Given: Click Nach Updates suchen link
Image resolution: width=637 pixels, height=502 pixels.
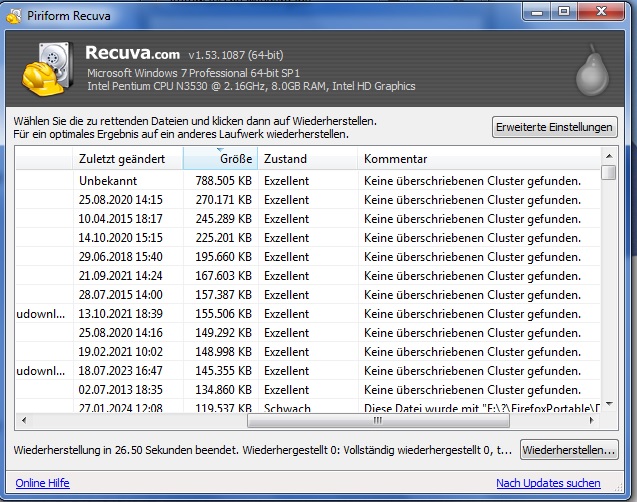Looking at the screenshot, I should [548, 483].
